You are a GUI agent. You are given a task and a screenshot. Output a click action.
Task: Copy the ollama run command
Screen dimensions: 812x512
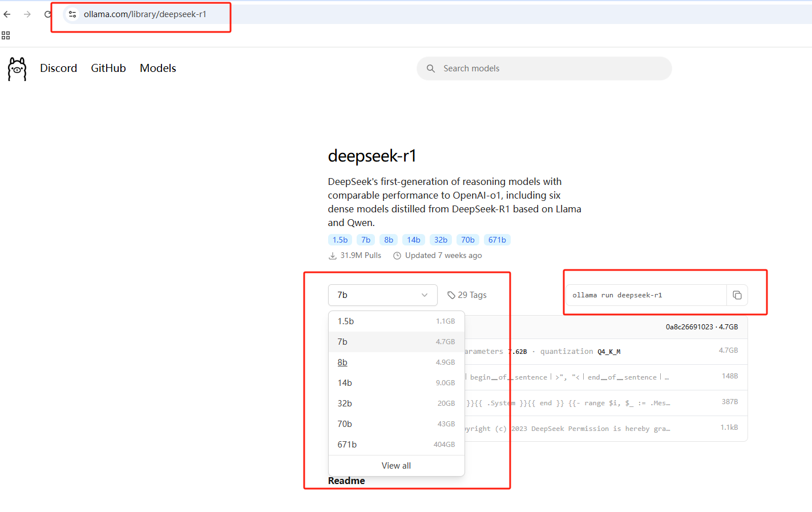click(x=737, y=295)
